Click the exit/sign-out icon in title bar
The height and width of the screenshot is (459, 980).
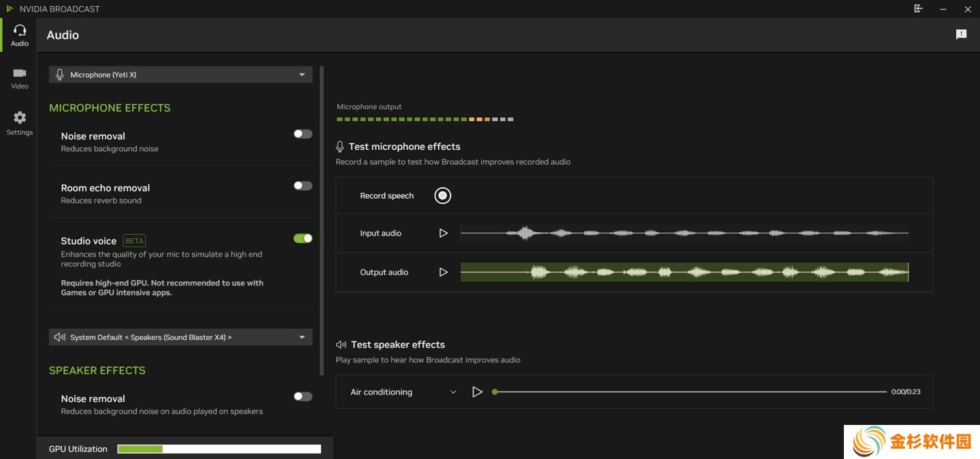click(918, 9)
